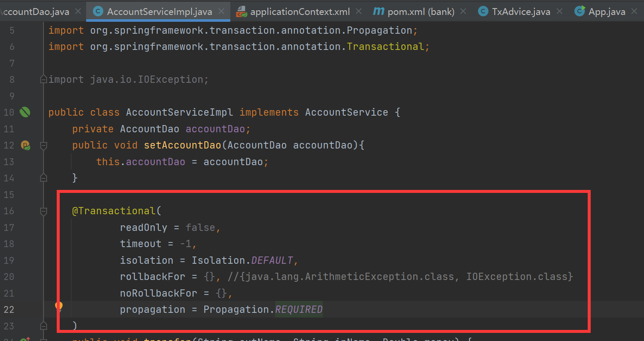Click the 'implements' keyword on line 10
Image resolution: width=644 pixels, height=341 pixels.
[x=269, y=112]
